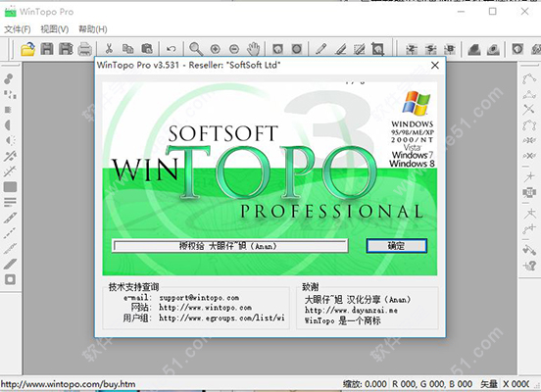The height and width of the screenshot is (392, 541).
Task: Select the Pan hand tool
Action: (253, 49)
